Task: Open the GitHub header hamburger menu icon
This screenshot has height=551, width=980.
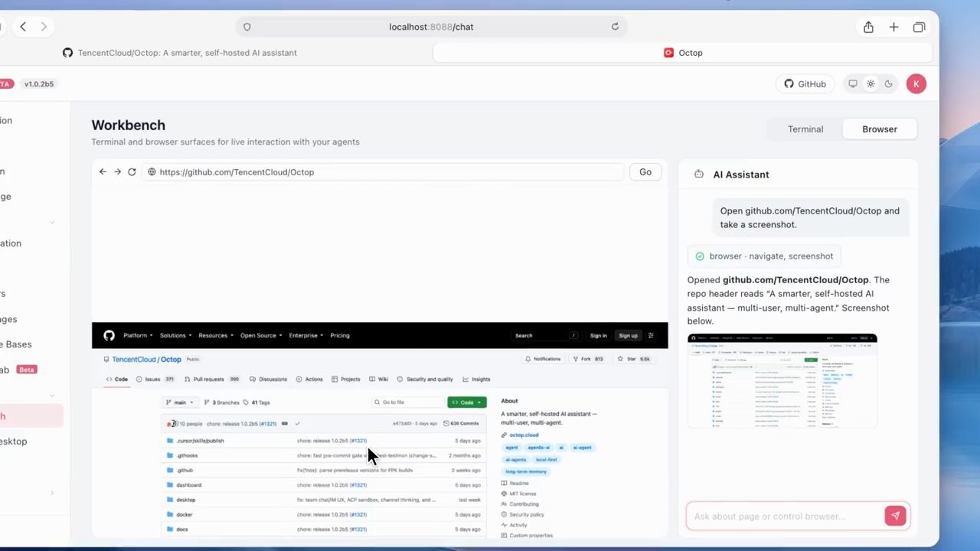Action: [x=651, y=335]
